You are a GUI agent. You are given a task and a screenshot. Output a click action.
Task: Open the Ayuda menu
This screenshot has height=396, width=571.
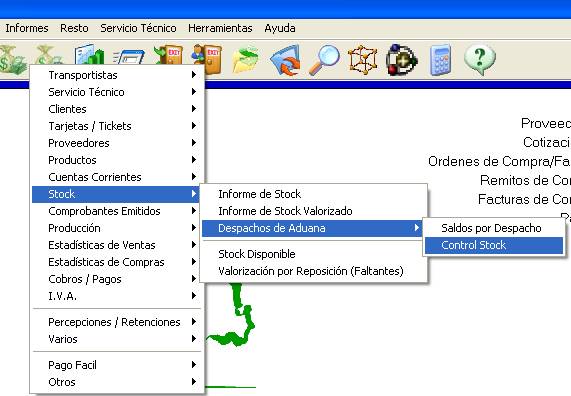(280, 28)
